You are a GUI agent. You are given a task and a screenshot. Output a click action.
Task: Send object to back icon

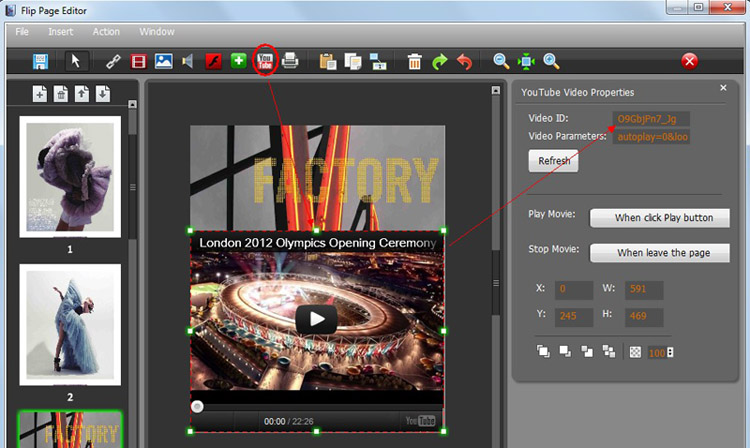pos(565,351)
